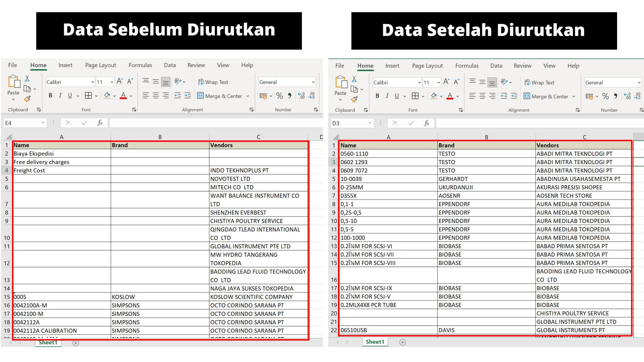Toggle Wrap Text in left Excel window
Viewport: 644px width, 362px height.
click(x=213, y=82)
